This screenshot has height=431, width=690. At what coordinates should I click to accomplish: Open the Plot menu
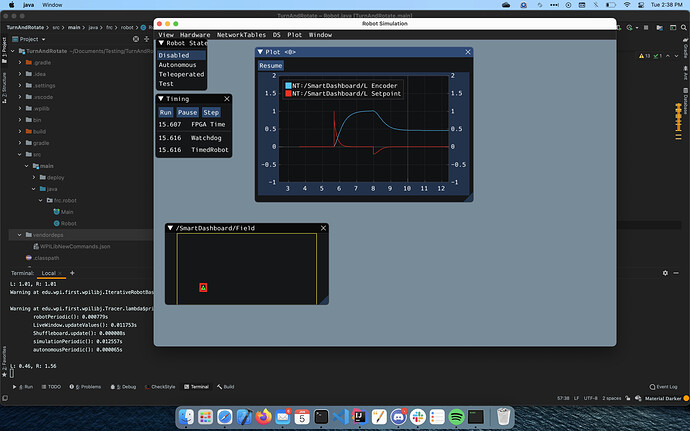pyautogui.click(x=294, y=35)
